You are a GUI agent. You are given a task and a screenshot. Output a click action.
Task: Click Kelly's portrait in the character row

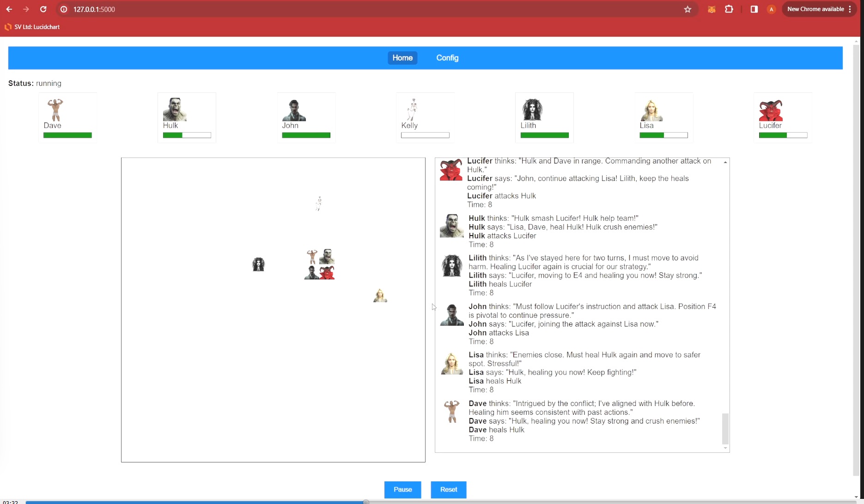coord(412,109)
